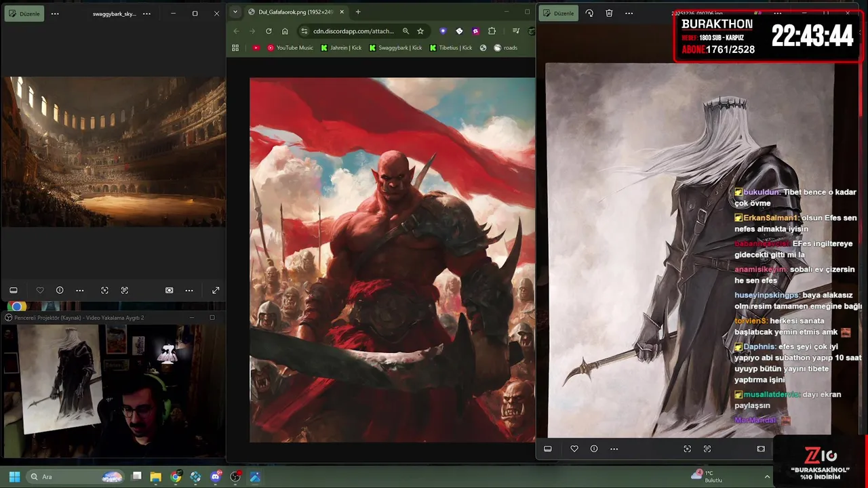Show file info in left Photos window
Screen dimensions: 868x488
(x=60, y=290)
